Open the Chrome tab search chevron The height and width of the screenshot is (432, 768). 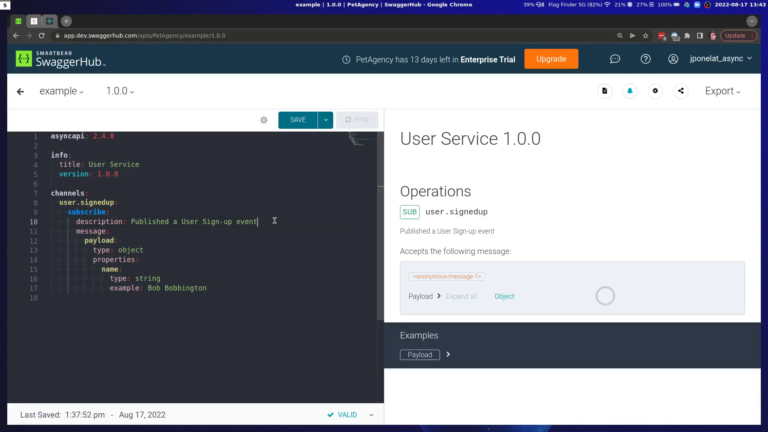(x=752, y=21)
